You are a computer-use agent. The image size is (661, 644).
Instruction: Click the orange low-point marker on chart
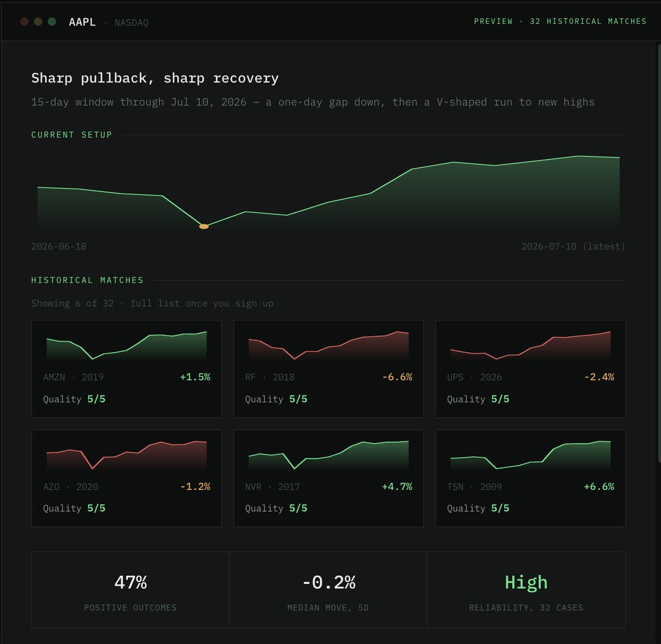[x=204, y=226]
